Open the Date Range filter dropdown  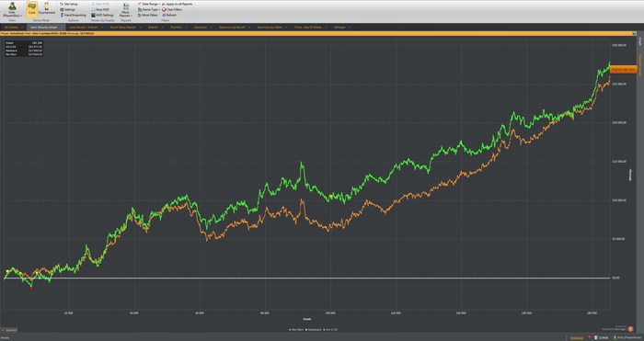pyautogui.click(x=149, y=4)
